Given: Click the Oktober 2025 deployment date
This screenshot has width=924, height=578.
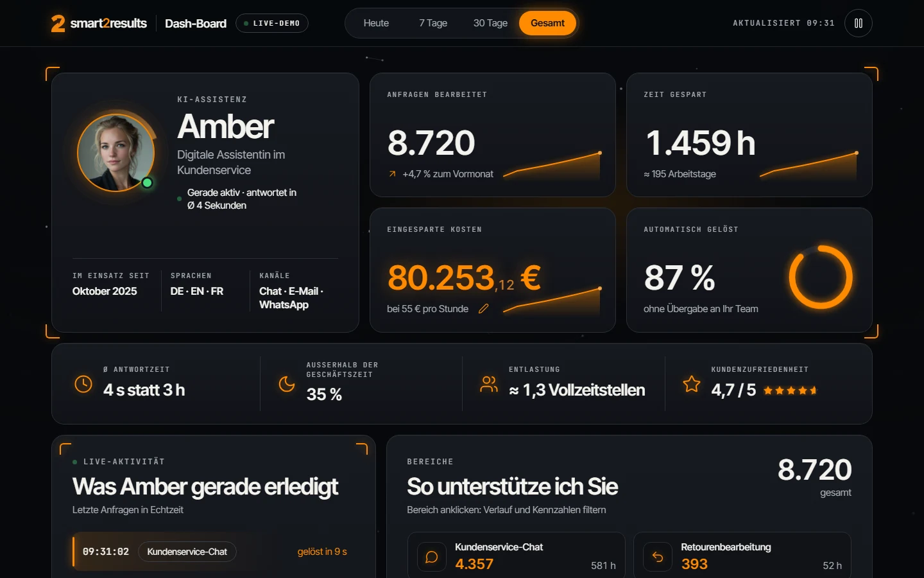Looking at the screenshot, I should pos(105,292).
